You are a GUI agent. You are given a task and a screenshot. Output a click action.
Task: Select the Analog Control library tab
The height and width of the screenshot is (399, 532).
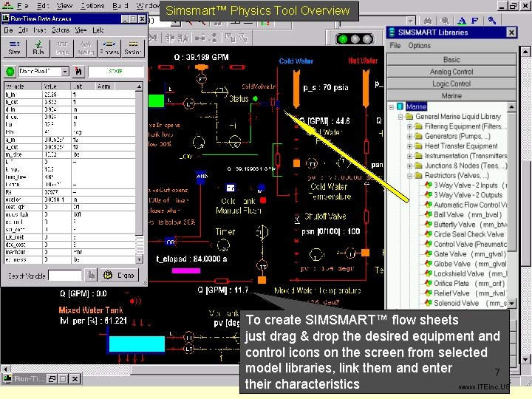[x=451, y=72]
